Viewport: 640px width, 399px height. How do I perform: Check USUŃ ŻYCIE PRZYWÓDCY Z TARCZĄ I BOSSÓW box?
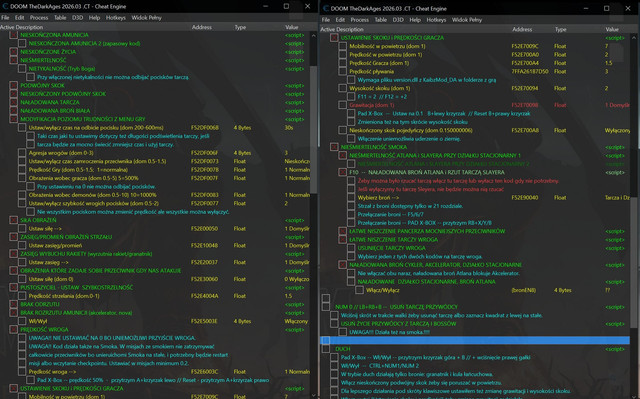coord(334,324)
